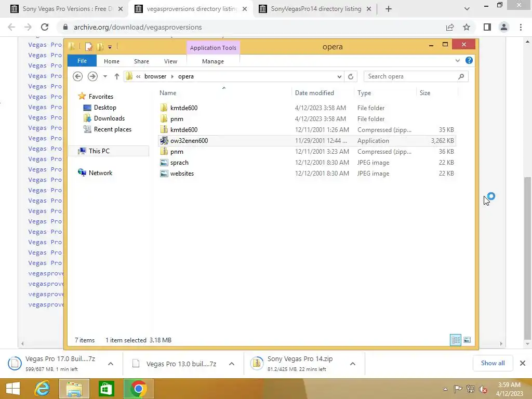Open options for Vegas Pro 13.0 download
Viewport: 532px width, 399px height.
232,364
